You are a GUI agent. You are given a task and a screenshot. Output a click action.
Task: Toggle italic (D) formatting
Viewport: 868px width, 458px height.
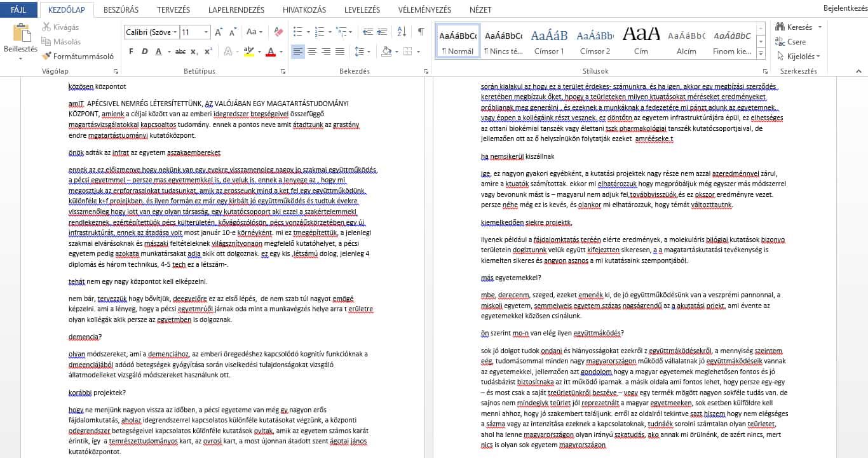pyautogui.click(x=144, y=51)
